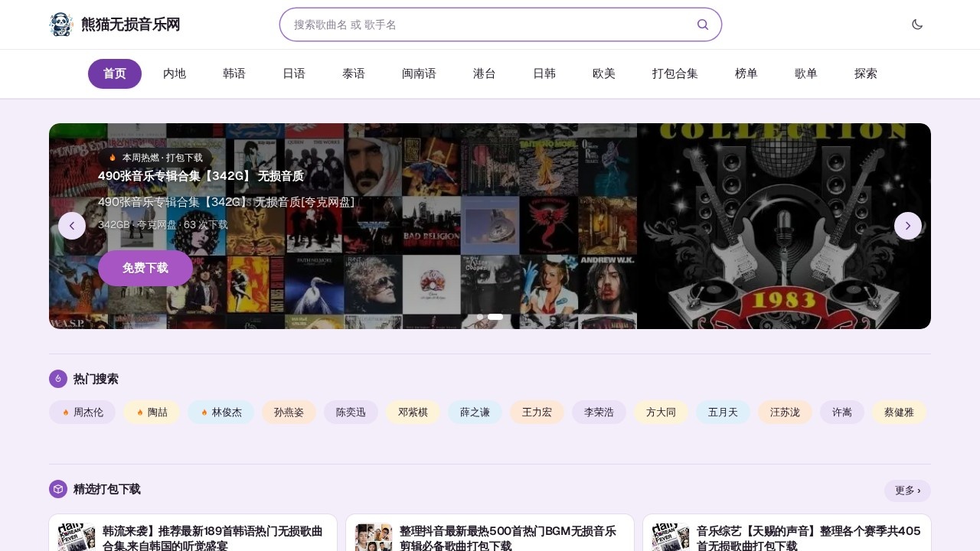The width and height of the screenshot is (980, 551).
Task: Open the 欧美 category
Action: [604, 73]
